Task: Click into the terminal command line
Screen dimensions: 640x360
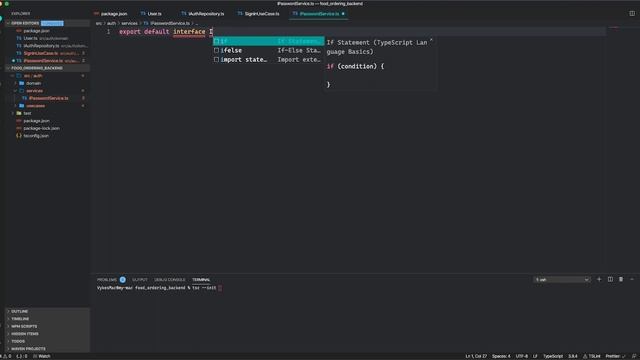Action: point(160,288)
